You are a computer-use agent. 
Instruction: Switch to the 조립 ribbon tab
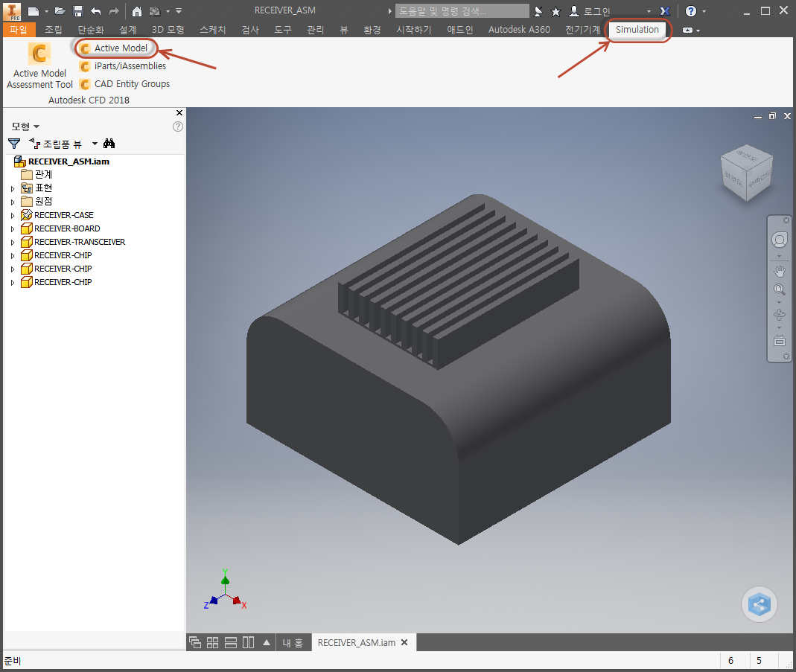(x=54, y=30)
